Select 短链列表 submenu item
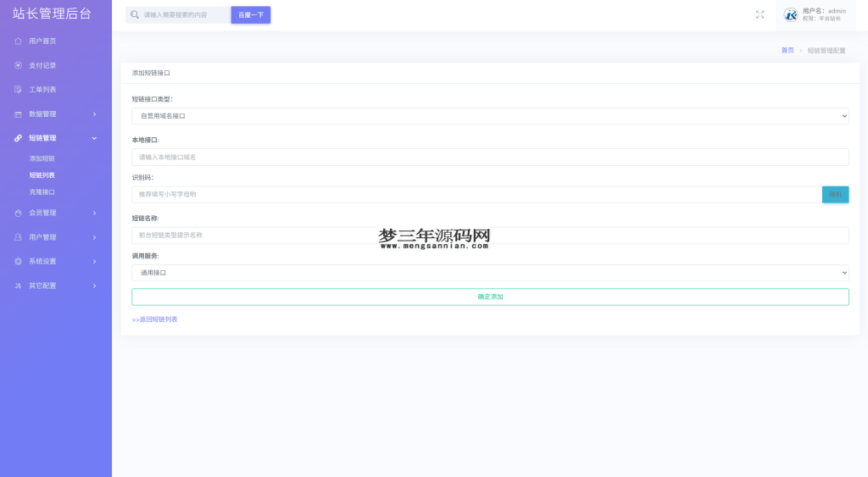Viewport: 868px width, 477px height. [42, 175]
